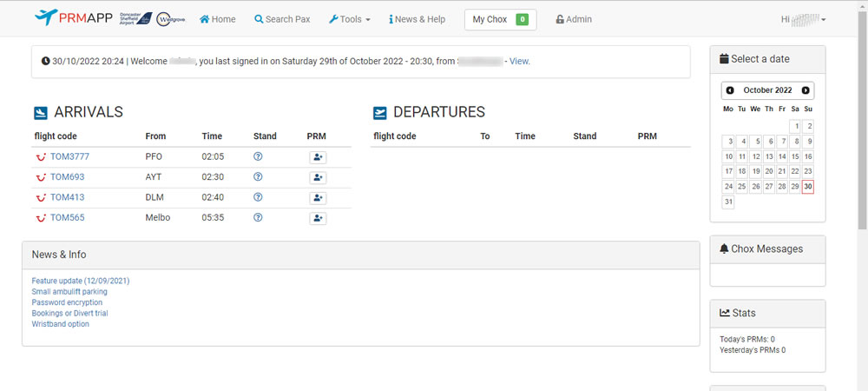Open Feature update (12/09/2021) news item
868x391 pixels.
81,281
